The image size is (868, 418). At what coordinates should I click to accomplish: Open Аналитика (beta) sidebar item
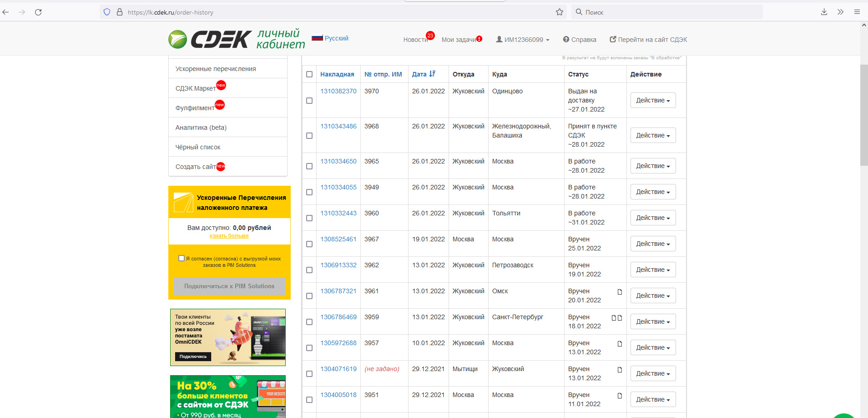click(228, 127)
